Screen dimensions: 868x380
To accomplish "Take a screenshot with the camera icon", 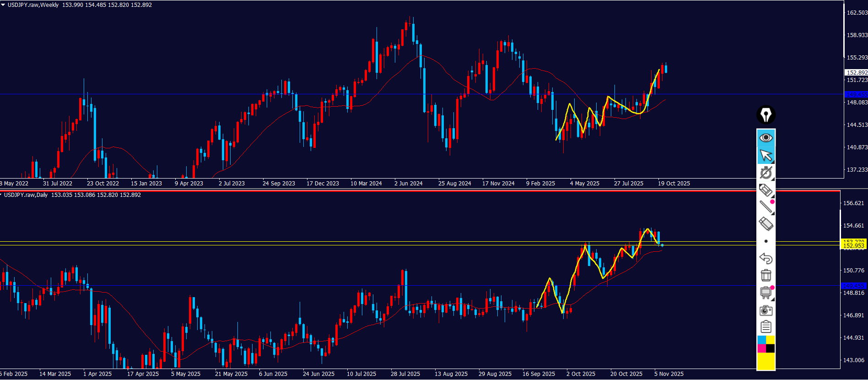I will (766, 310).
